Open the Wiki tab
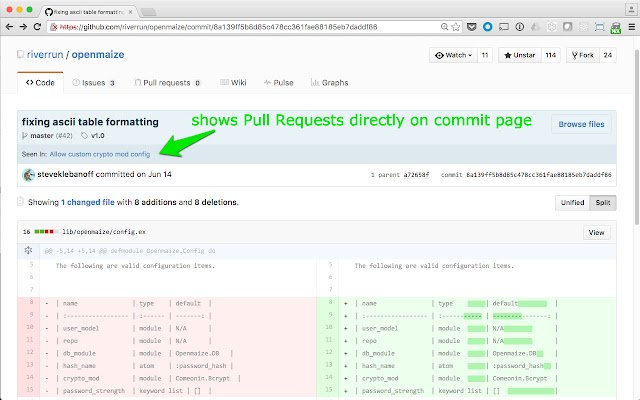The width and height of the screenshot is (640, 400). (233, 83)
